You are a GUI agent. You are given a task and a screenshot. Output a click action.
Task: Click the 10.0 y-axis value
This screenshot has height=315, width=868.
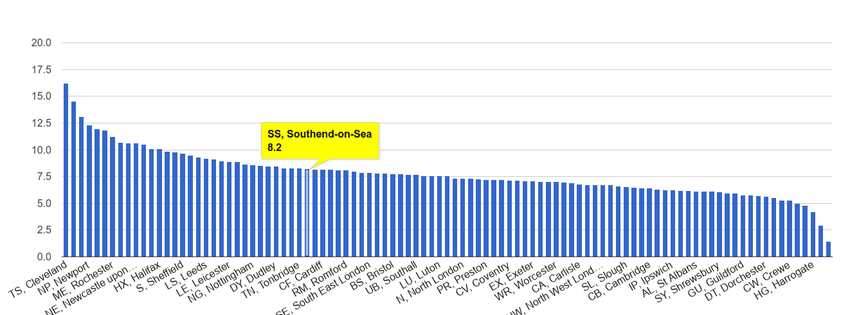[41, 150]
